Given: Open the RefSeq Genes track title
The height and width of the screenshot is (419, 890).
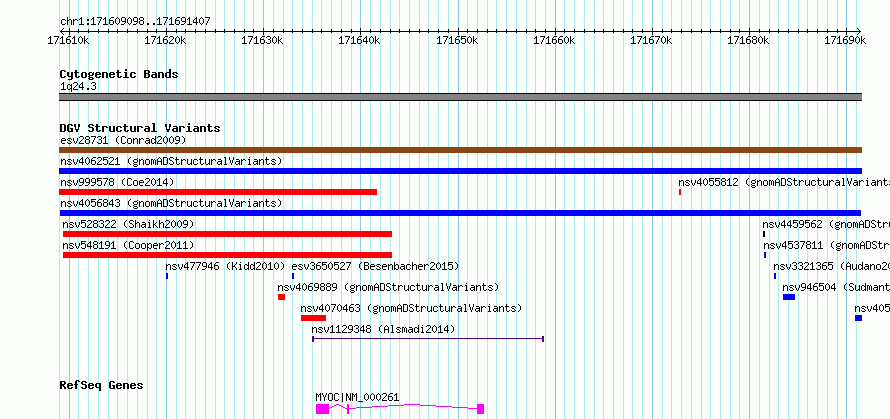Looking at the screenshot, I should click(x=102, y=386).
